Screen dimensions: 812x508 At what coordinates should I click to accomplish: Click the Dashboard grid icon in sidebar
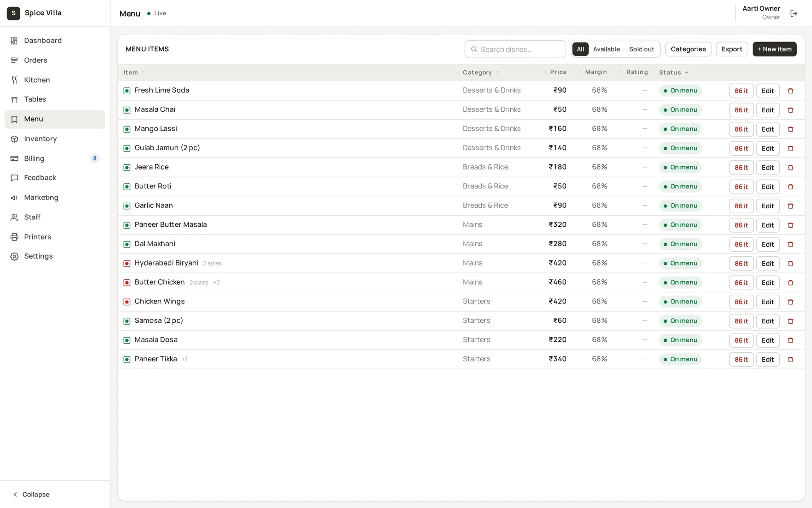[14, 41]
